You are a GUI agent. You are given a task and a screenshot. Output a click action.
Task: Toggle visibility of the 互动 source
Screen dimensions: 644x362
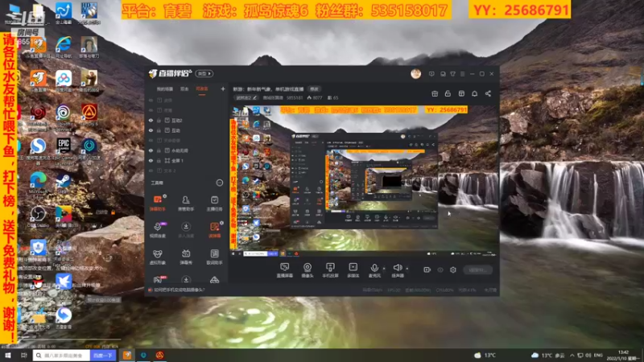[x=151, y=130]
